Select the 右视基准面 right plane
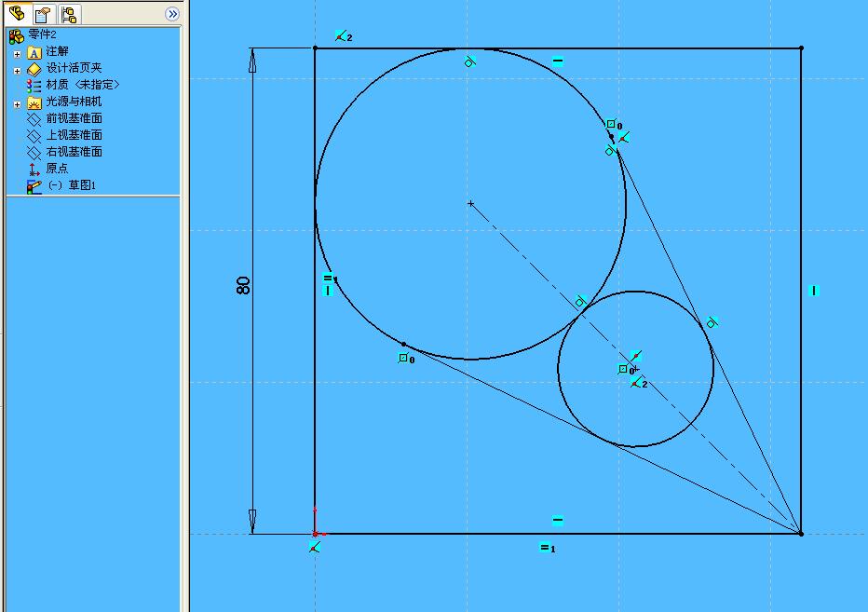 coord(64,152)
